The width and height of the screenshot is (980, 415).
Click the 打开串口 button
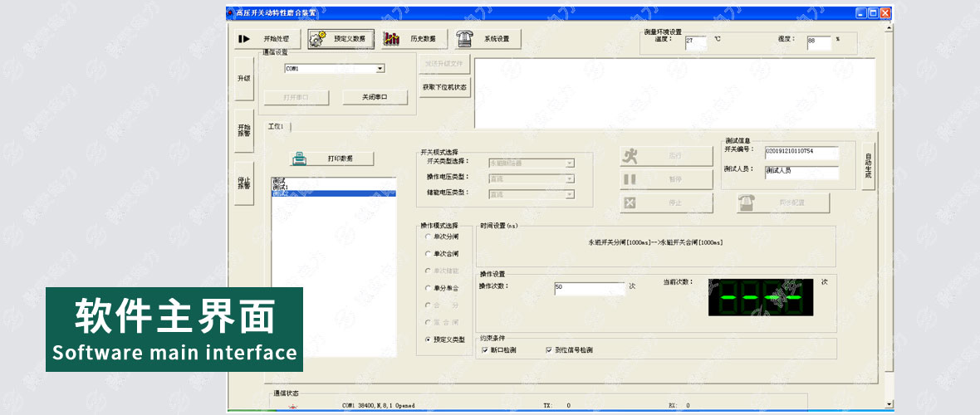(296, 97)
